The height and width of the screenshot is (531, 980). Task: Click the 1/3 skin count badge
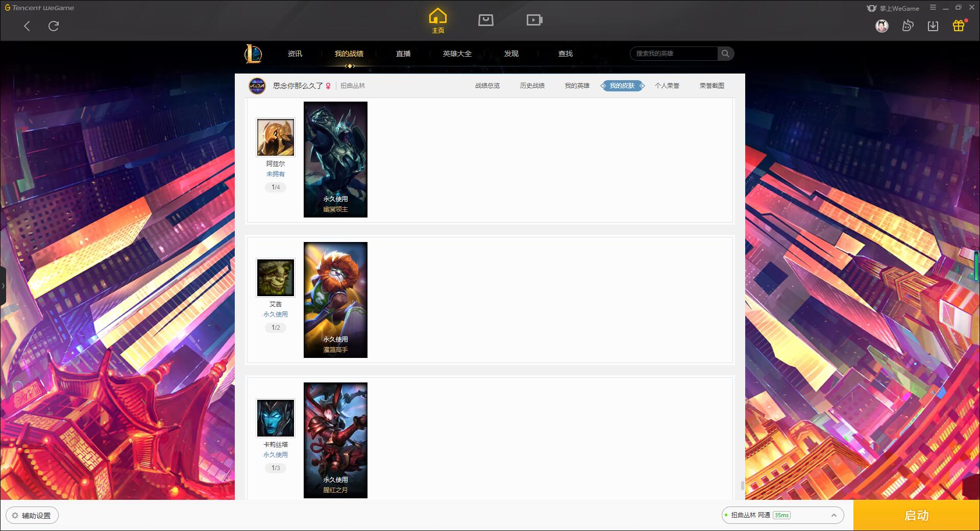coord(276,468)
